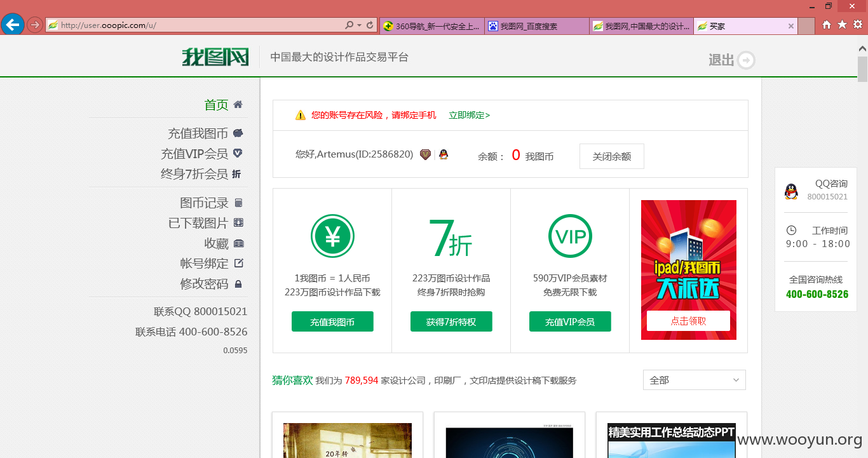Click the 获得7折特权 button
The width and height of the screenshot is (868, 458).
pos(451,321)
